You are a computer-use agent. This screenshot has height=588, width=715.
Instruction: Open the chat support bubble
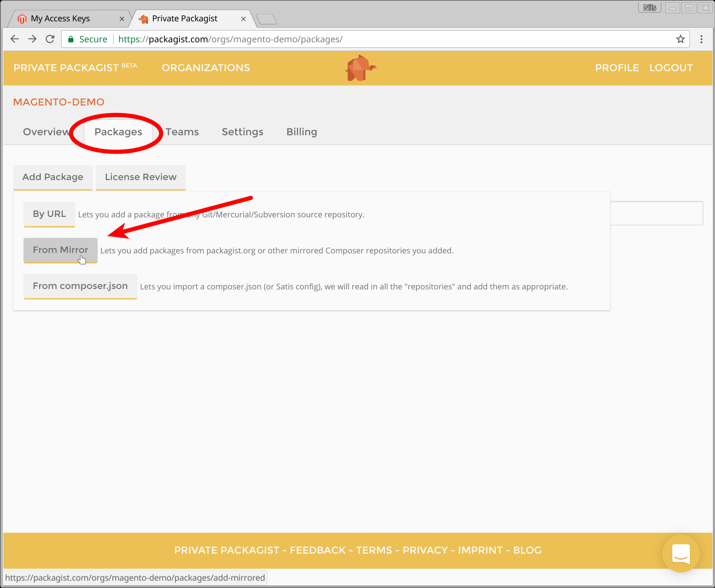[681, 553]
